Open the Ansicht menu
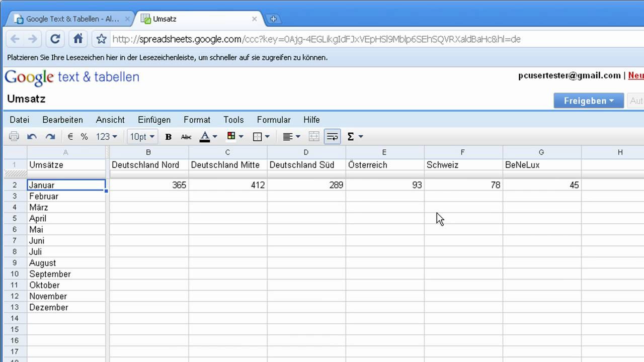Image resolution: width=644 pixels, height=362 pixels. [110, 120]
